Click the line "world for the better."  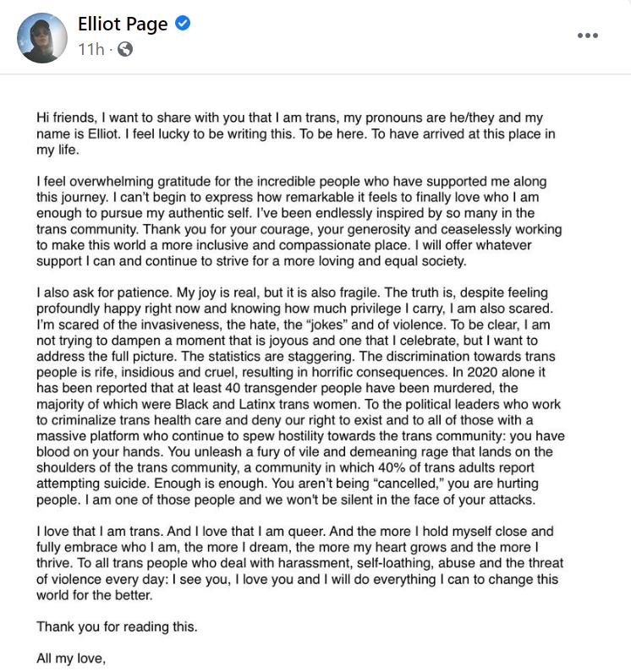click(95, 595)
